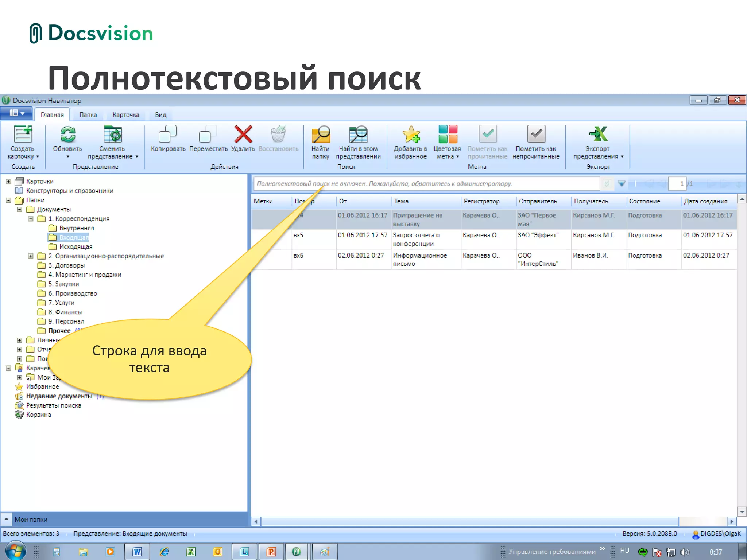The height and width of the screenshot is (560, 747).
Task: Open Word from the taskbar
Action: point(137,552)
